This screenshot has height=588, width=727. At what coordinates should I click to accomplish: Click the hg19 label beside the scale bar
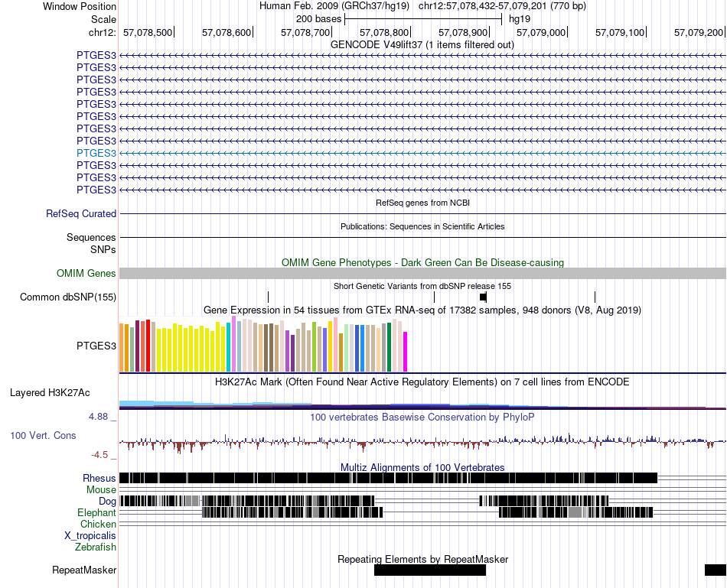coord(520,19)
